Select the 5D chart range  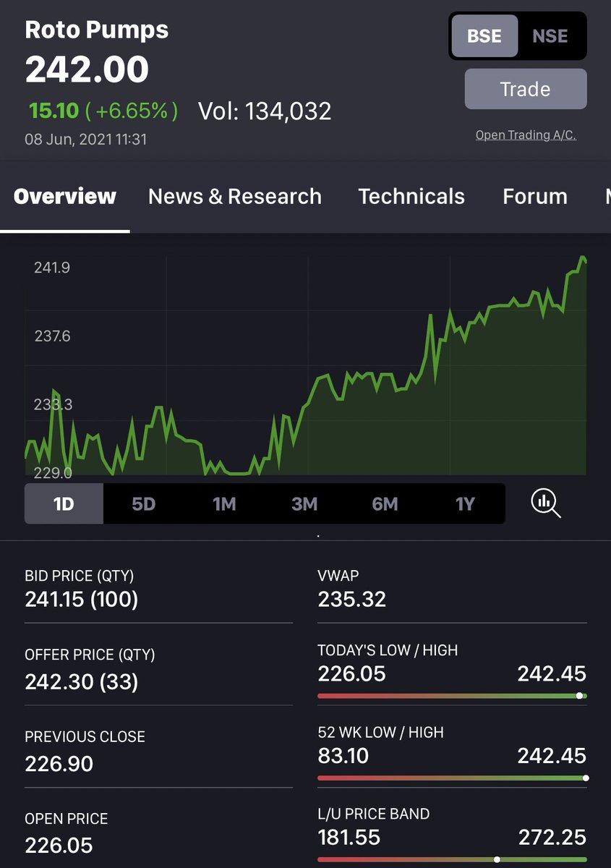pos(144,503)
